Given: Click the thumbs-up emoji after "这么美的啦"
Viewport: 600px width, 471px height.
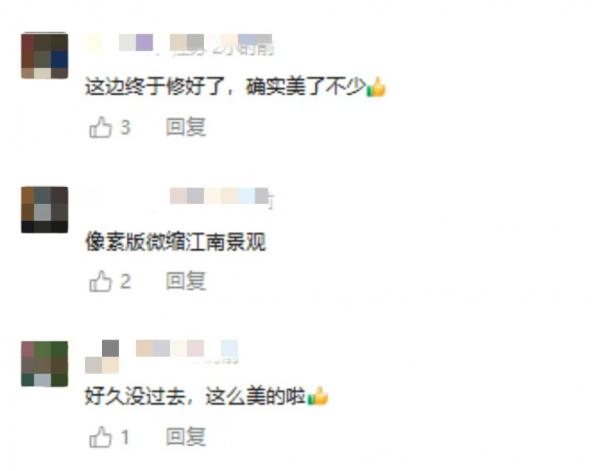Looking at the screenshot, I should click(318, 396).
